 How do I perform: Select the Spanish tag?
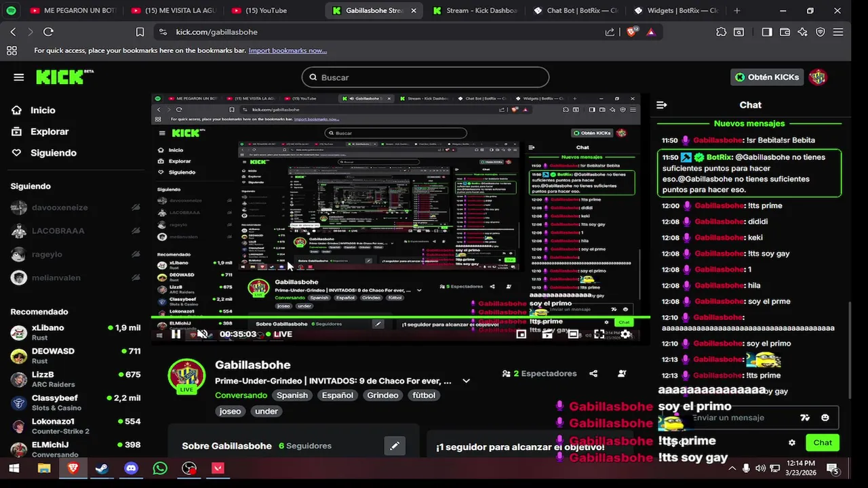(x=292, y=395)
